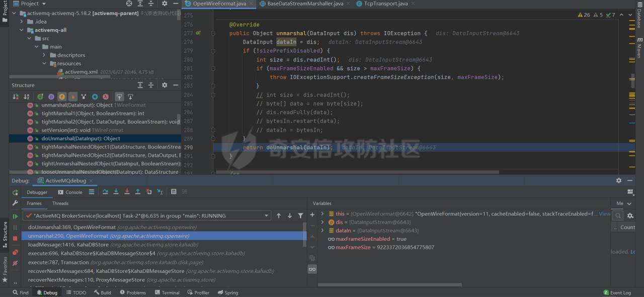Viewport: 644px width, 297px height.
Task: Switch to the Threads tab
Action: (60, 204)
